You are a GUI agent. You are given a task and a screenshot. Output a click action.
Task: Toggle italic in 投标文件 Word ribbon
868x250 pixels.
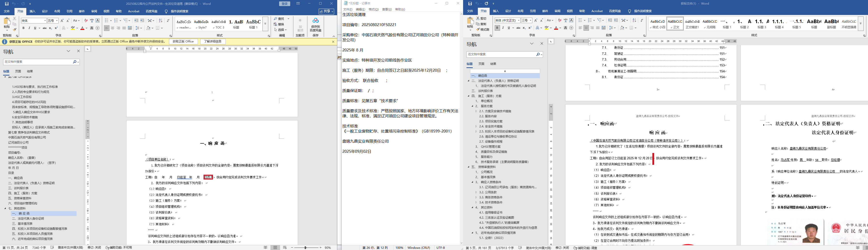point(503,28)
